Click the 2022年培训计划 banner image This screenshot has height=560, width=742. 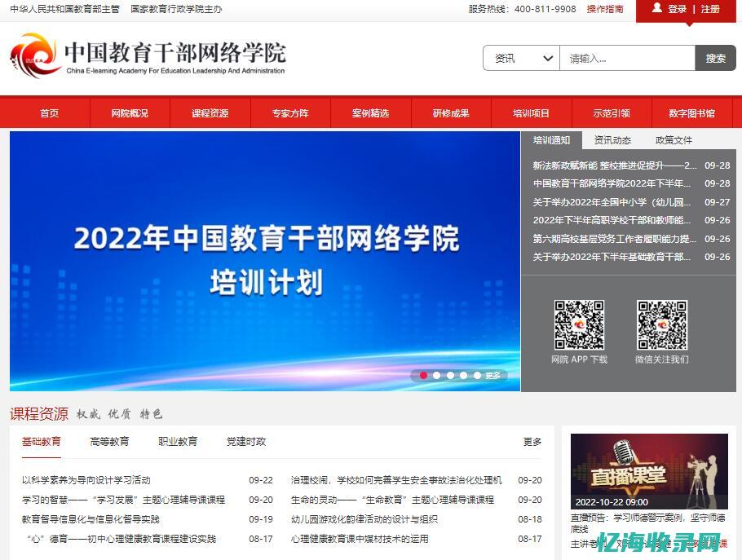click(264, 261)
